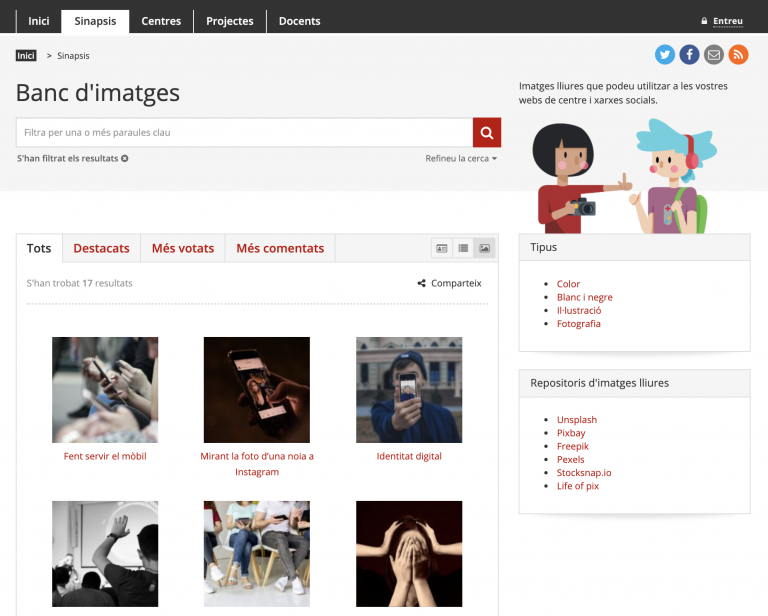Subscribe via the RSS feed icon
This screenshot has height=616, width=768.
click(738, 55)
